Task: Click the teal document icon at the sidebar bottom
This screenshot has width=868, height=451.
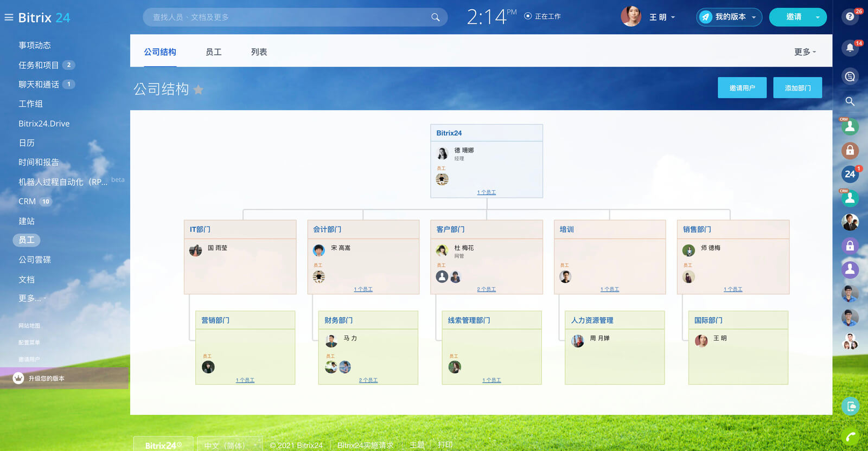Action: tap(850, 406)
